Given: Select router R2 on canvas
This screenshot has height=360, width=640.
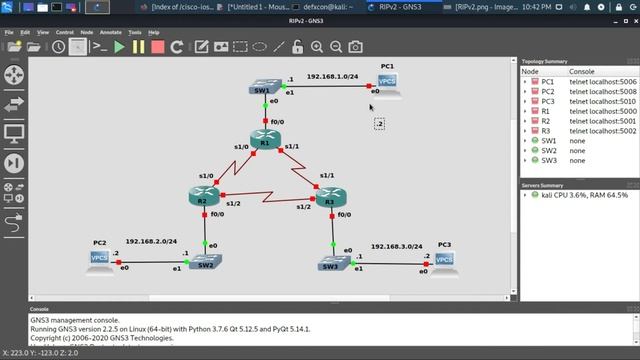Looking at the screenshot, I should point(204,196).
